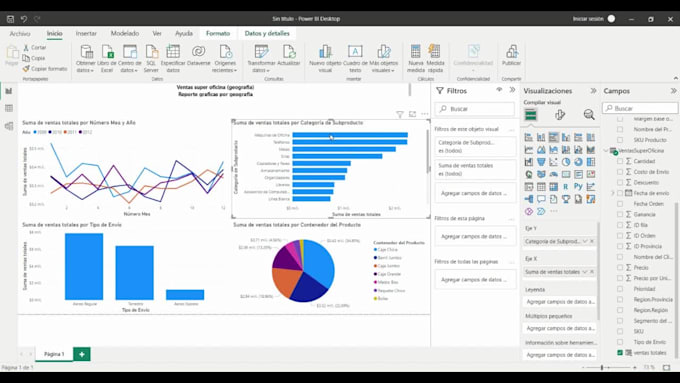Open the Format visual paintbrush tab
This screenshot has width=680, height=383.
pyautogui.click(x=560, y=115)
